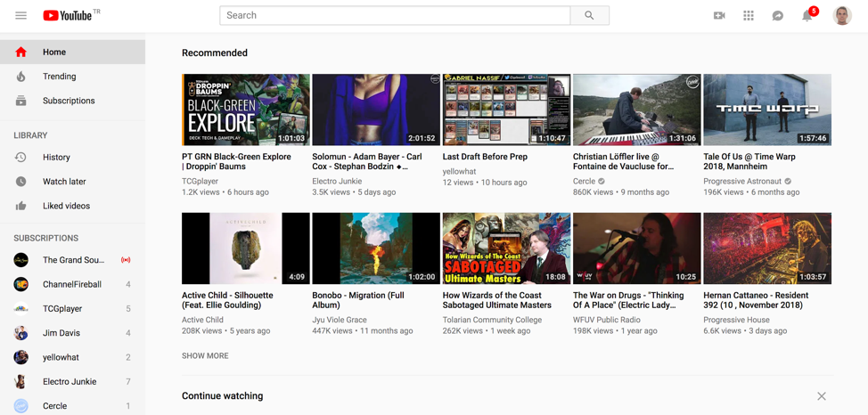The width and height of the screenshot is (868, 415).
Task: Open Tolarian Community College channel link
Action: 492,320
